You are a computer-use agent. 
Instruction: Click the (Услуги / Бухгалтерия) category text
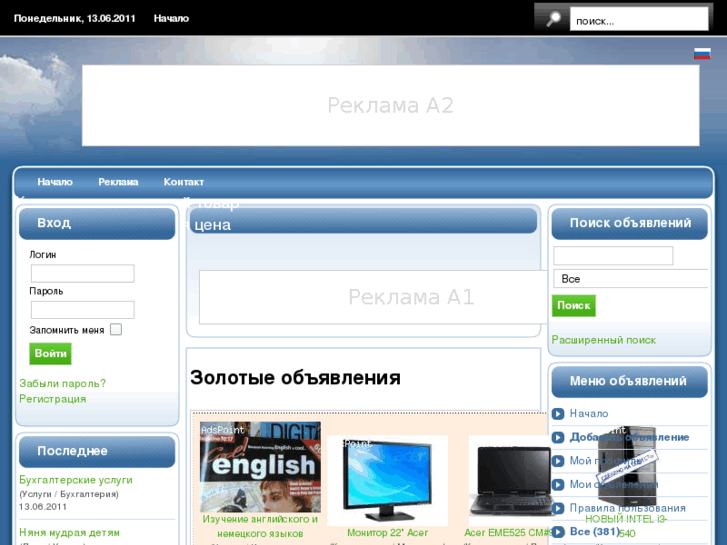69,494
